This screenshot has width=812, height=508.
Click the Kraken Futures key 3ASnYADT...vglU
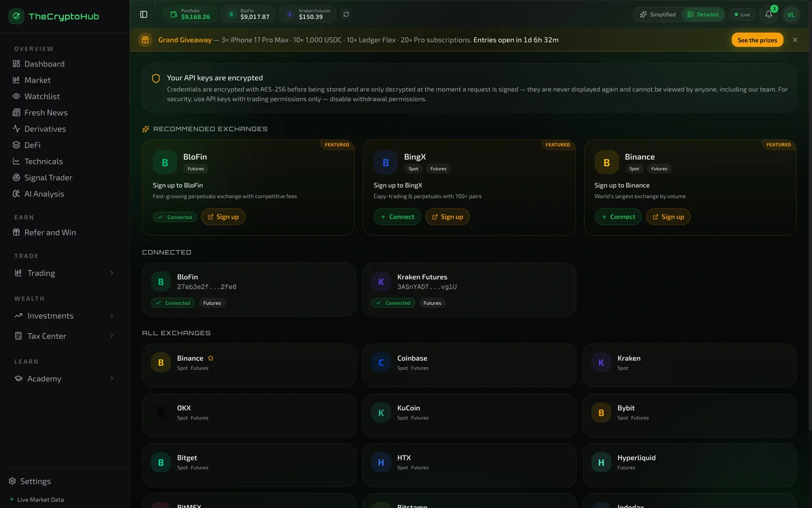pos(427,287)
